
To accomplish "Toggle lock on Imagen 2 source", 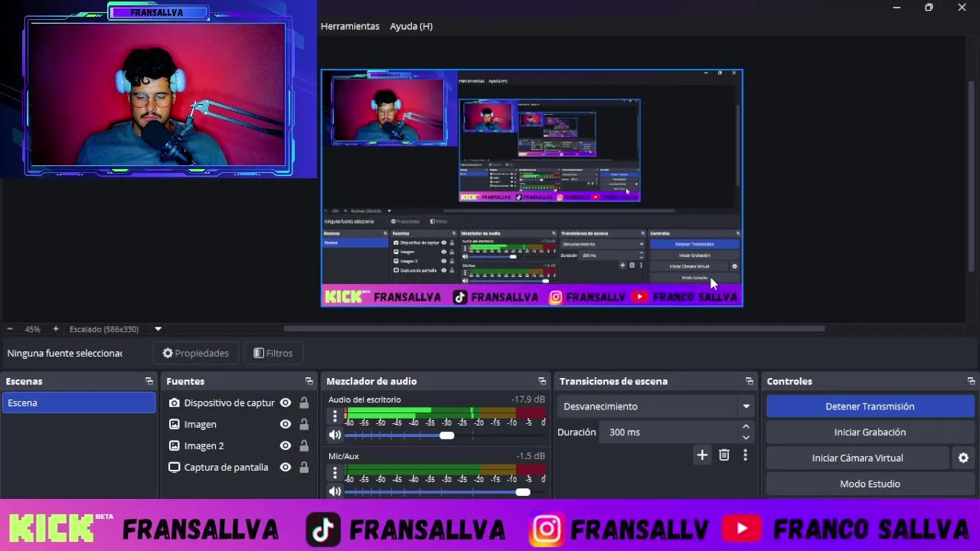I will 304,445.
